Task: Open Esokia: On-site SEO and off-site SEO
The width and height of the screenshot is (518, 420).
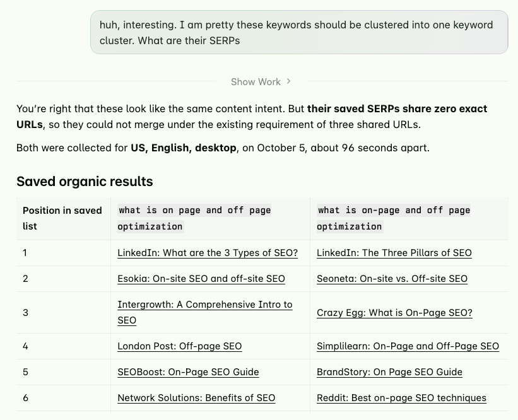Action: pos(201,279)
